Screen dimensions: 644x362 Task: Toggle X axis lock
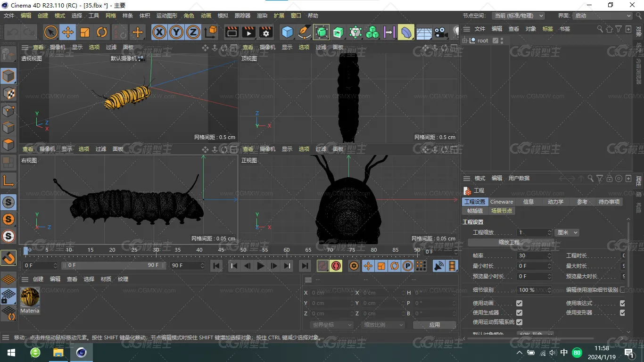tap(159, 32)
